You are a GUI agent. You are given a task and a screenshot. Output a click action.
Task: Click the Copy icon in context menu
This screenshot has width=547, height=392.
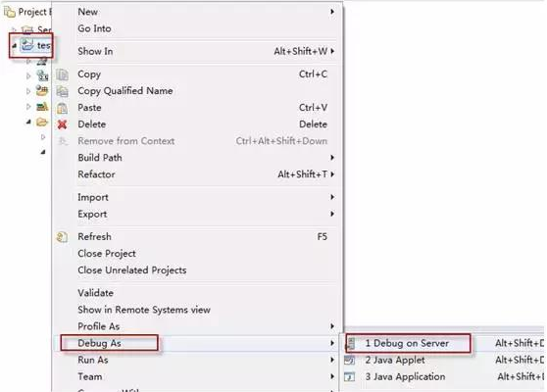coord(63,74)
